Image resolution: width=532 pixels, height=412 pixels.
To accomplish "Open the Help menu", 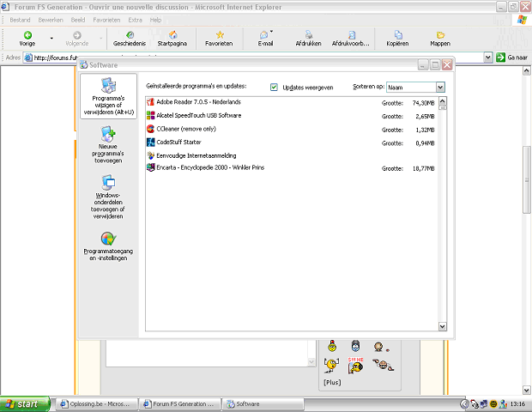I will [155, 20].
